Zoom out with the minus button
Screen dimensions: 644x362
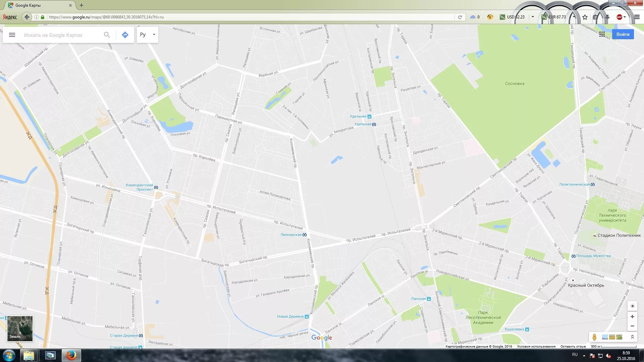click(x=632, y=326)
